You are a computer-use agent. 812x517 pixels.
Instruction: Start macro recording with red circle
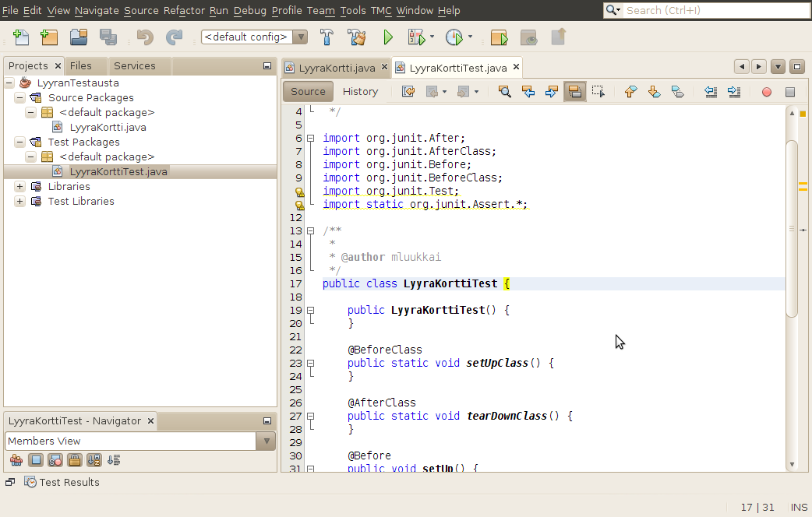click(767, 91)
